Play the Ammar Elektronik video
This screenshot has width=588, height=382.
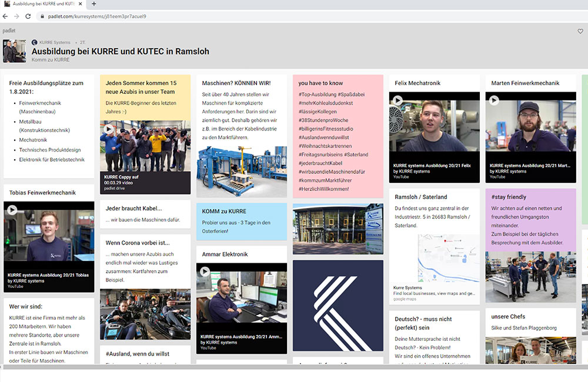205,272
